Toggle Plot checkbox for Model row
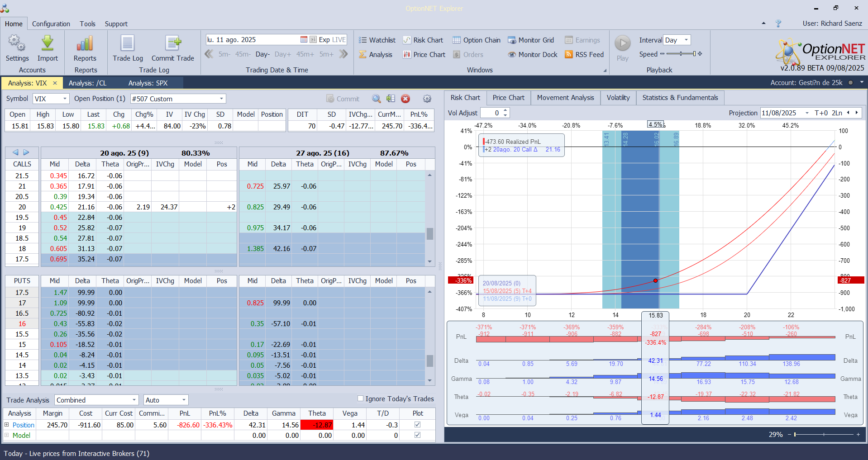The height and width of the screenshot is (460, 868). click(x=417, y=435)
